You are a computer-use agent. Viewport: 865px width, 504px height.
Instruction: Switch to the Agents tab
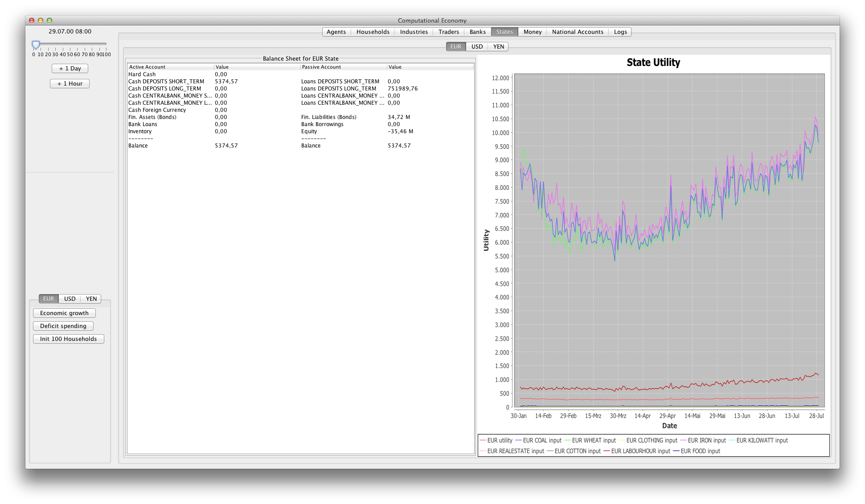(336, 32)
